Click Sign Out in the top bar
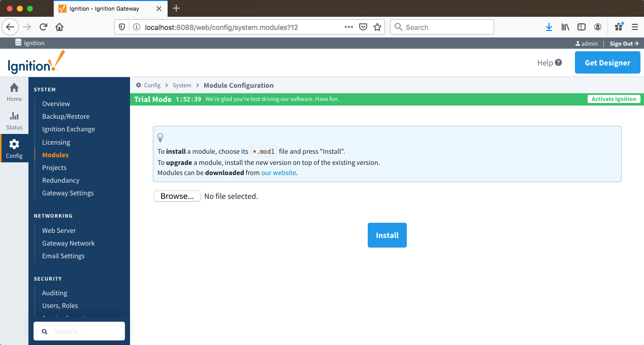Image resolution: width=644 pixels, height=345 pixels. click(624, 44)
